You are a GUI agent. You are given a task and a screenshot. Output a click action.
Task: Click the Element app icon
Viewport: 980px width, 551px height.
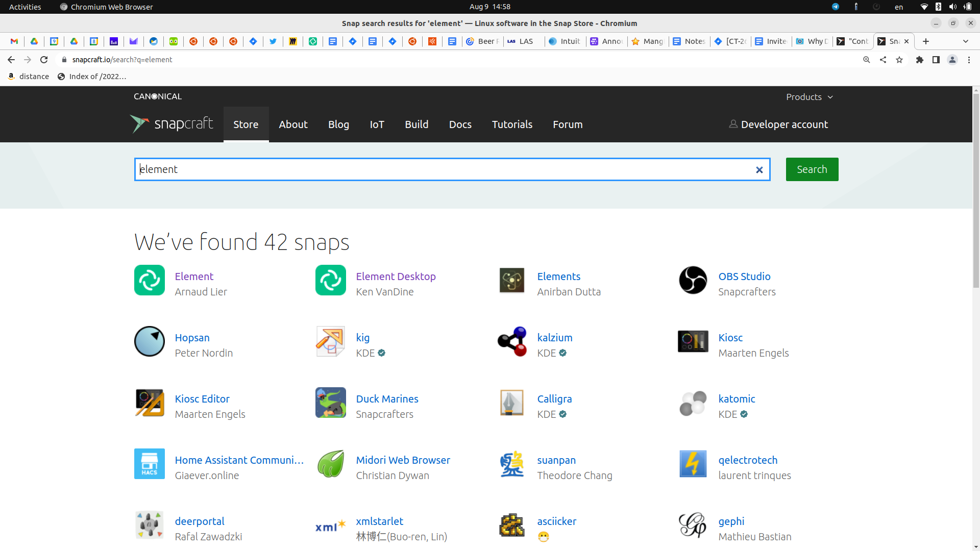tap(149, 280)
